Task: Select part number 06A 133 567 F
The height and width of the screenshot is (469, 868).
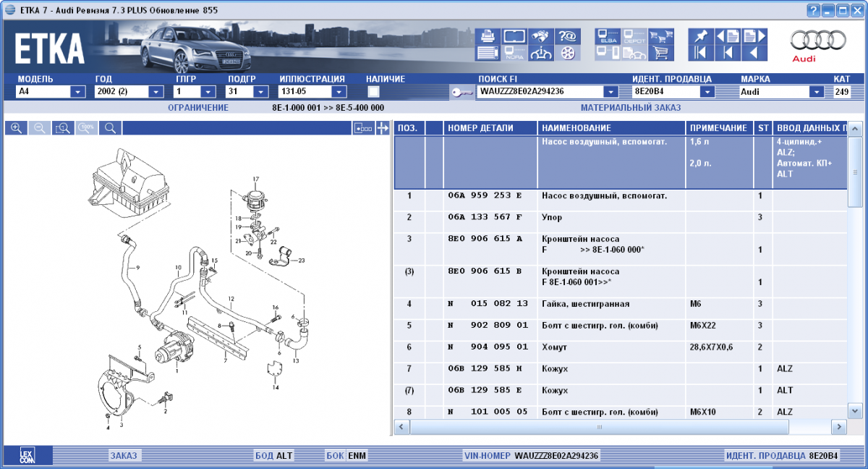Action: coord(485,217)
